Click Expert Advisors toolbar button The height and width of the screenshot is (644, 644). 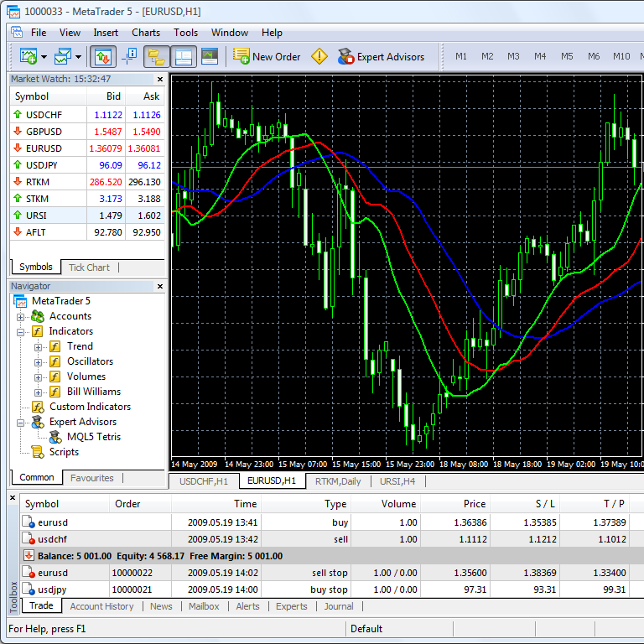382,57
